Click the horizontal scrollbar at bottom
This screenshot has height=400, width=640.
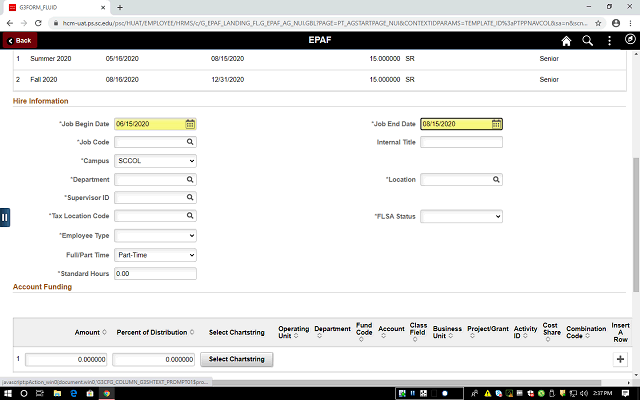pos(406,382)
